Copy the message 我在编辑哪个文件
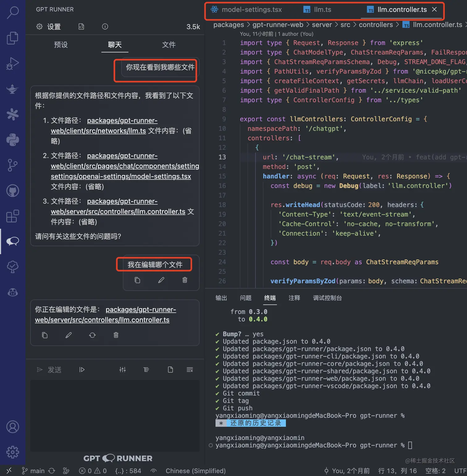The image size is (467, 476). click(137, 280)
